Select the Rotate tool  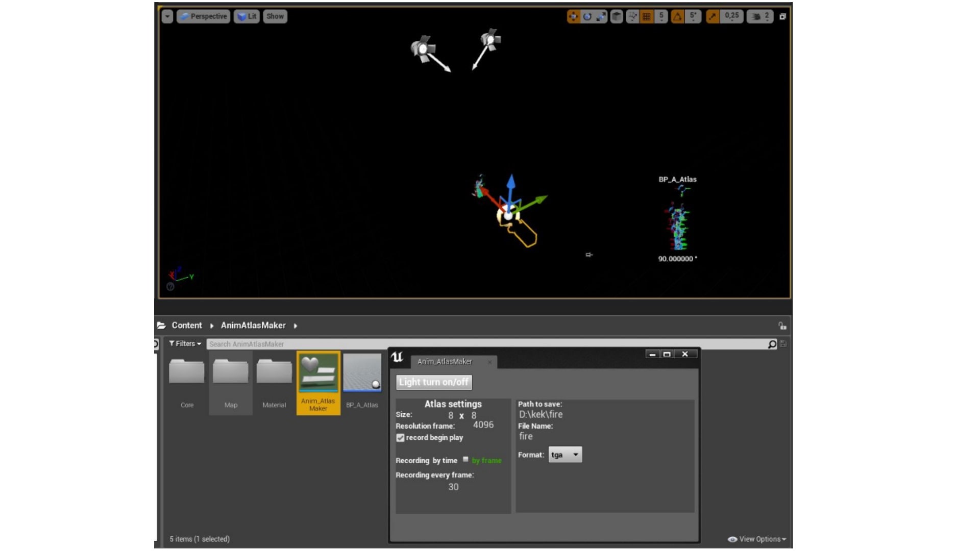coord(588,16)
